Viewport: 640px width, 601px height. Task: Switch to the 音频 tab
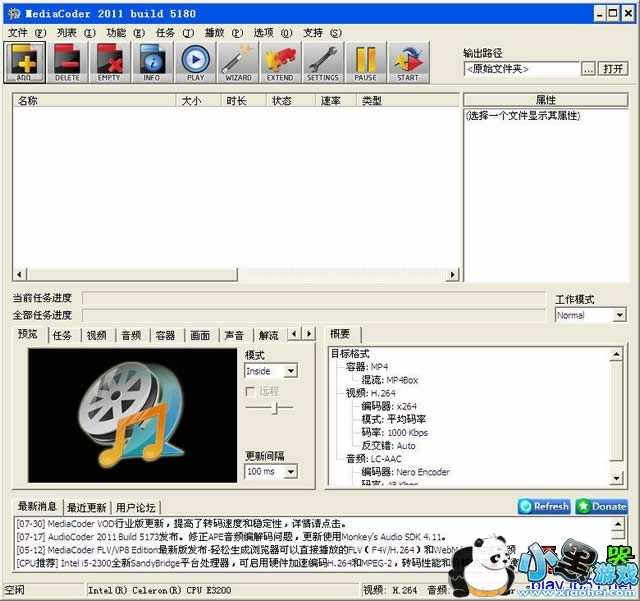[131, 336]
